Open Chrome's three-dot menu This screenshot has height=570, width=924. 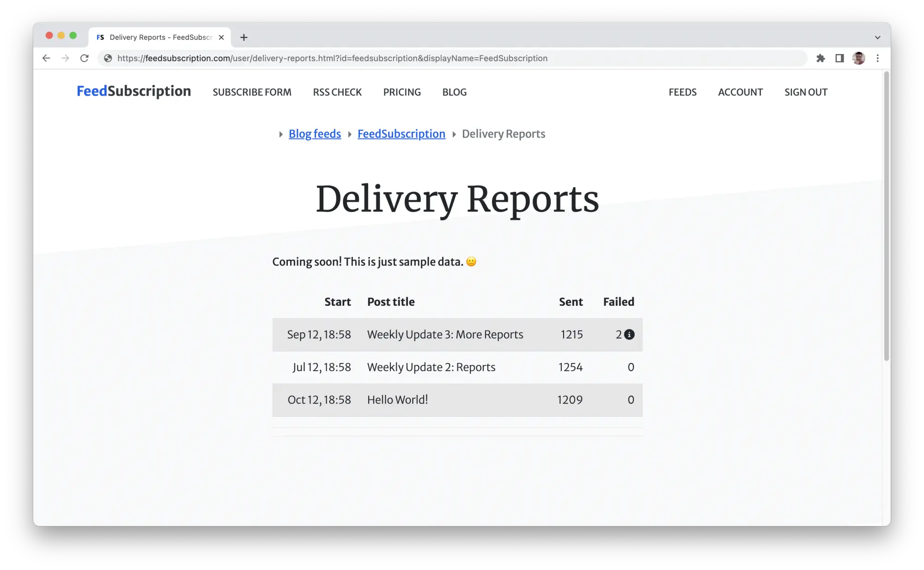tap(878, 58)
